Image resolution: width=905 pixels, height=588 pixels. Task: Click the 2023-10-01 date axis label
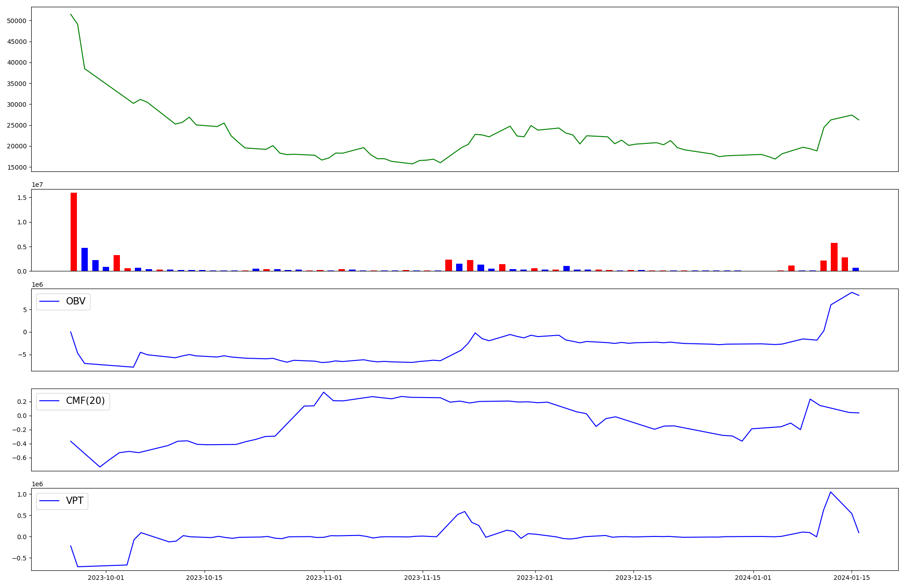[x=106, y=578]
